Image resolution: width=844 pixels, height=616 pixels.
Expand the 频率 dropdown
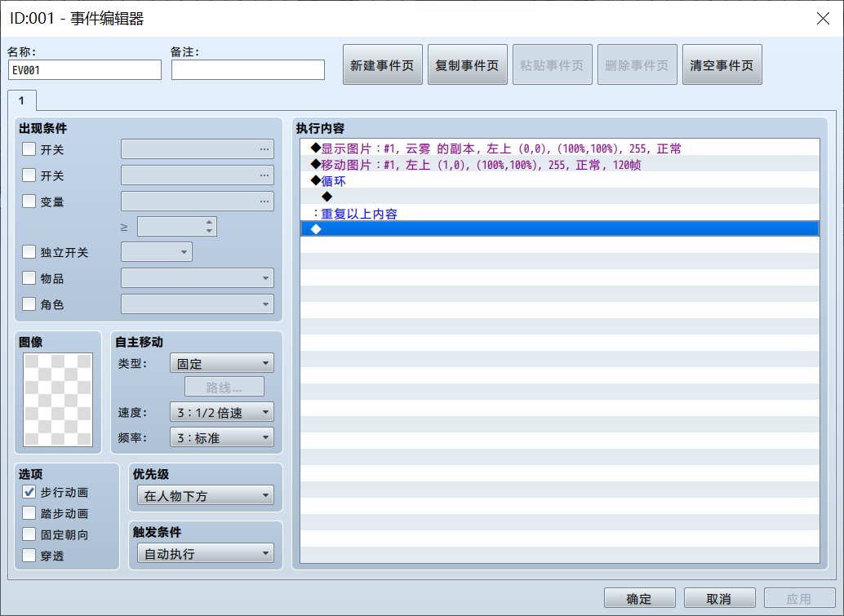[222, 437]
